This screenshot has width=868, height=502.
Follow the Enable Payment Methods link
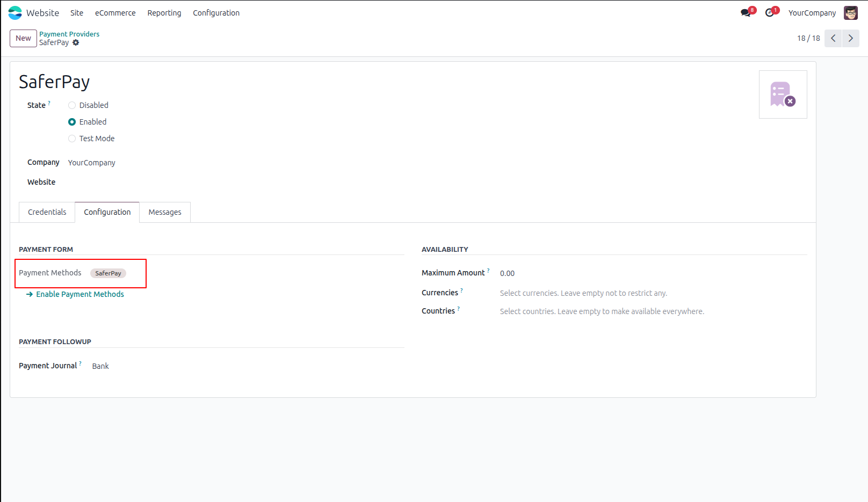pos(75,294)
